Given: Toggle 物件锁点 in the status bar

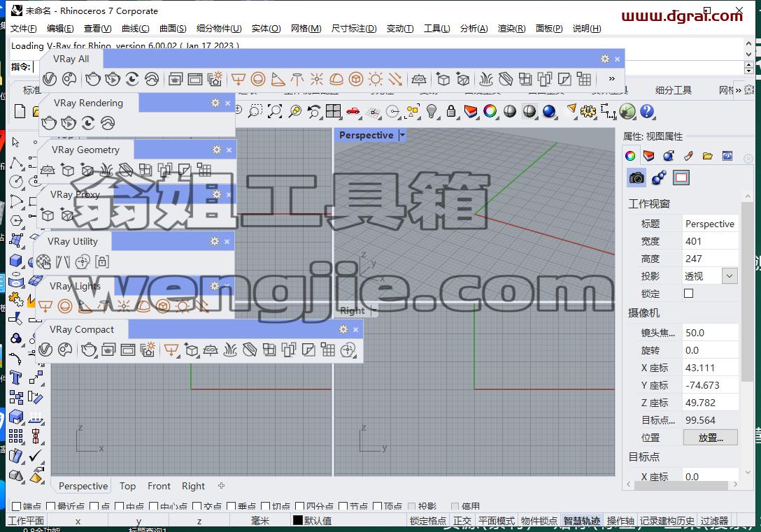Looking at the screenshot, I should (539, 521).
